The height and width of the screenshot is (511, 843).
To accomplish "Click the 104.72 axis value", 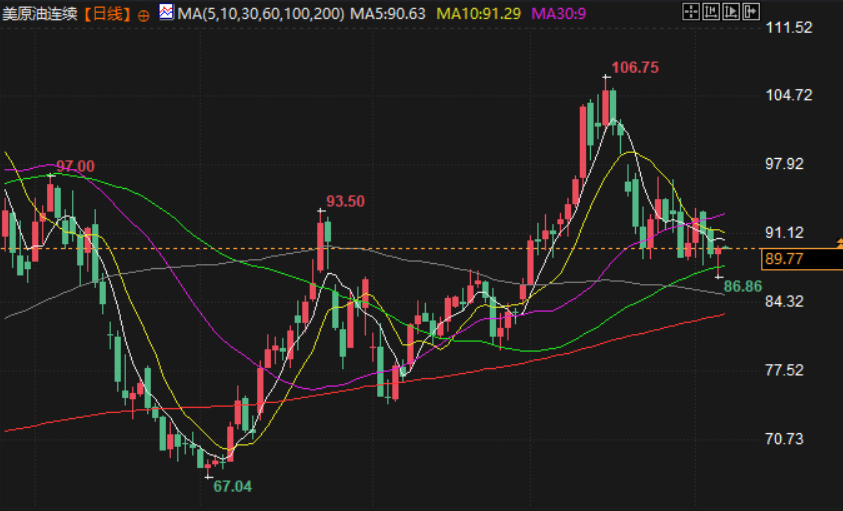I will coord(789,95).
